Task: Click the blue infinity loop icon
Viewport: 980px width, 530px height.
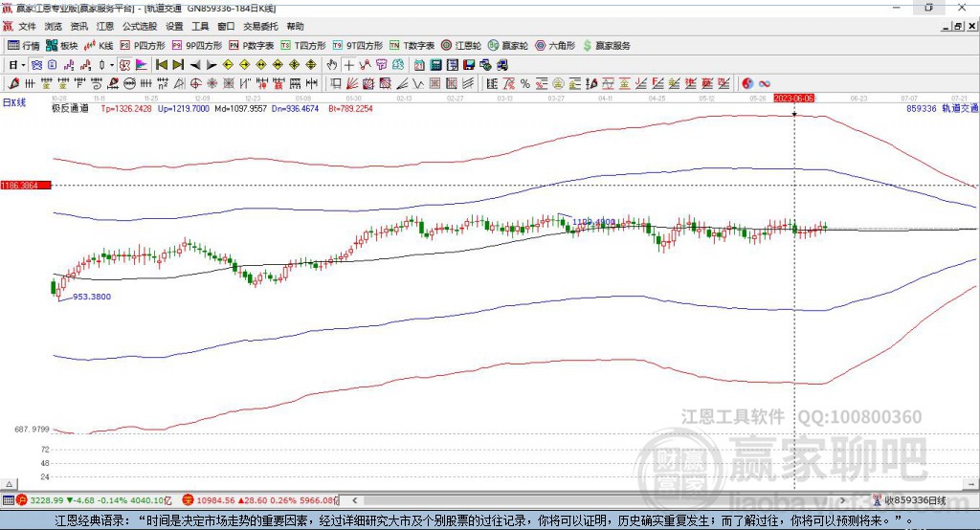Action: 764,84
